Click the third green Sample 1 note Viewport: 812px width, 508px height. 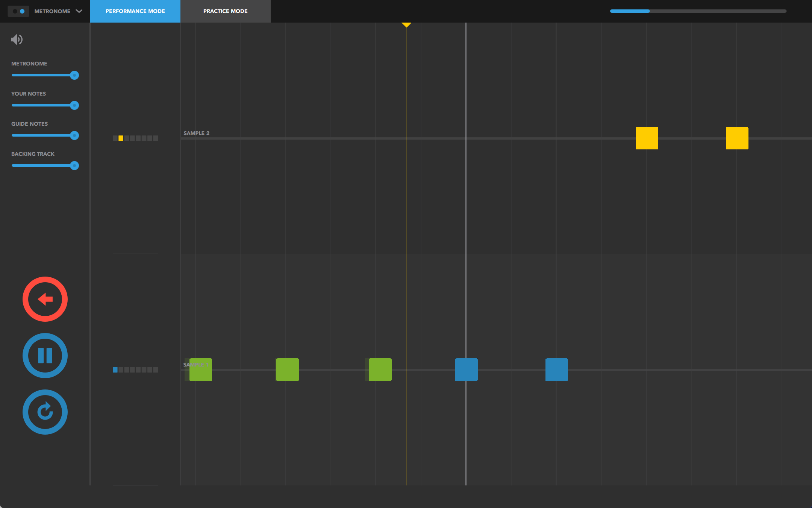[380, 370]
